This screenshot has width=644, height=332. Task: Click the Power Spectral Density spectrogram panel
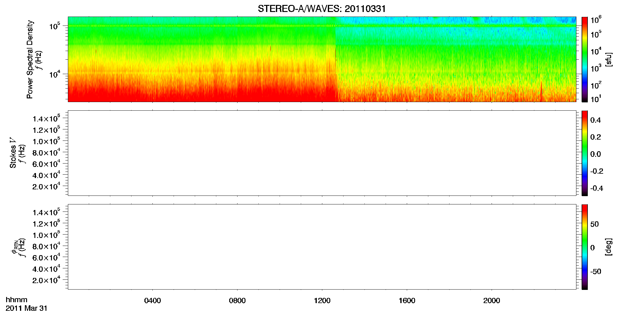point(322,59)
